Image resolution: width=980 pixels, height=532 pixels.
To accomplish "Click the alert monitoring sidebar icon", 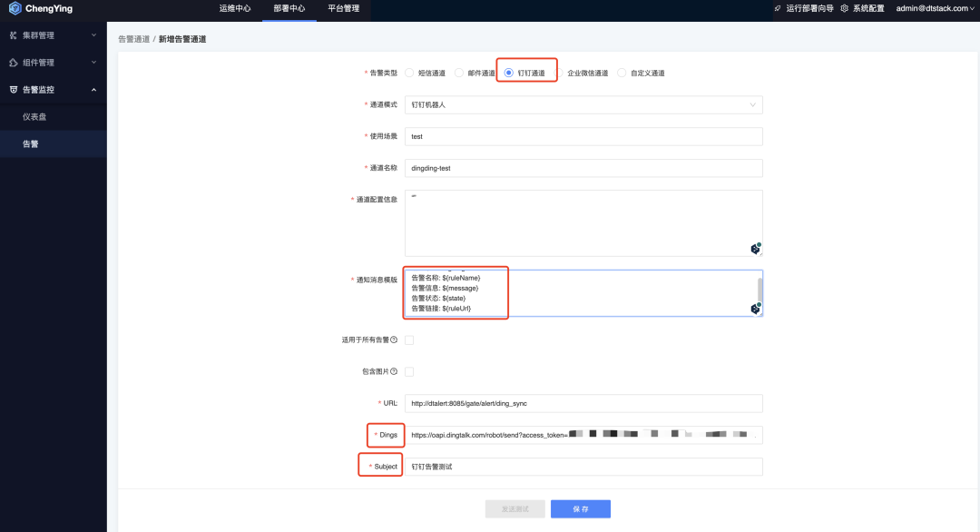I will click(x=13, y=89).
